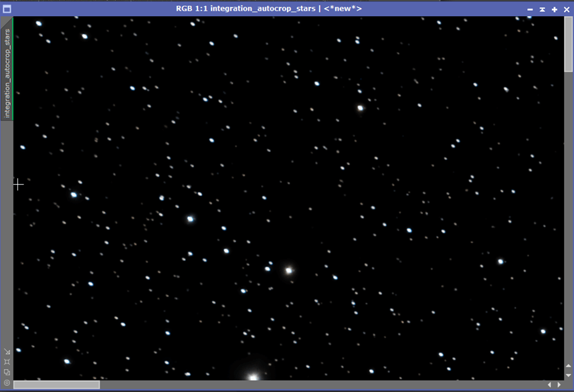The width and height of the screenshot is (574, 392).
Task: Click the empty horizontal scrollbar track area
Action: (322, 385)
